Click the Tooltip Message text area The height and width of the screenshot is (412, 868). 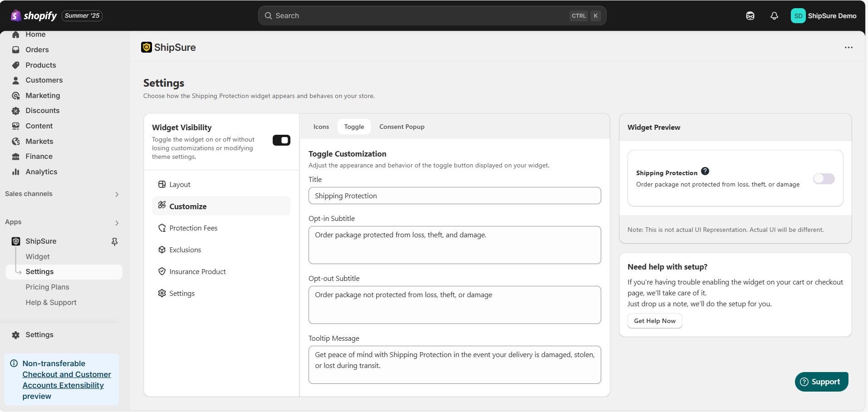point(455,365)
